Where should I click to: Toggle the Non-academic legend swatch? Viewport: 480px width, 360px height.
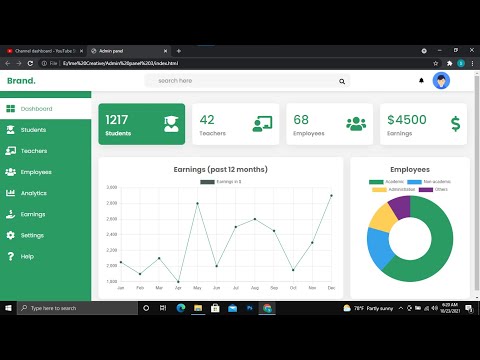click(x=414, y=182)
